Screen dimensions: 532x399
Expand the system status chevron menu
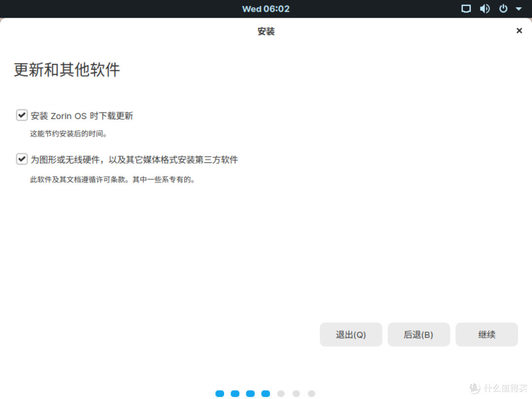click(518, 8)
